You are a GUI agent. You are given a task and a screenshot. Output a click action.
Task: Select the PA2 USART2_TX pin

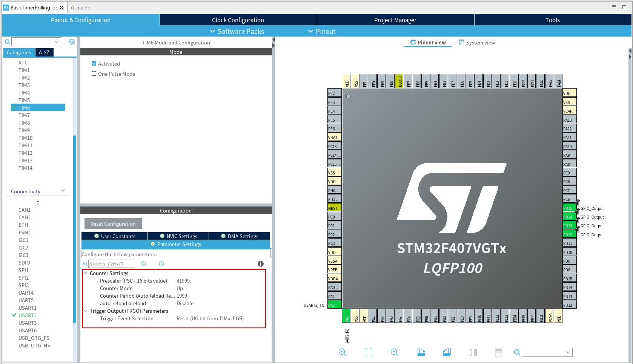(334, 305)
